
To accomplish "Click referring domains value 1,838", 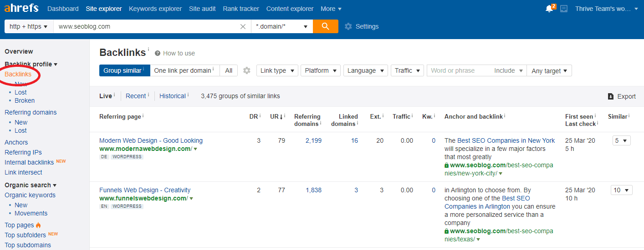I will tap(313, 190).
